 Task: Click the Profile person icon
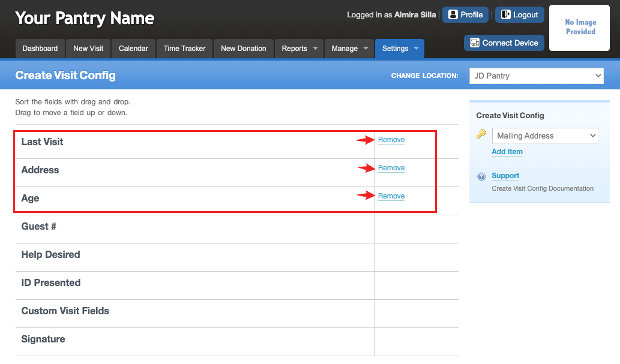click(453, 14)
